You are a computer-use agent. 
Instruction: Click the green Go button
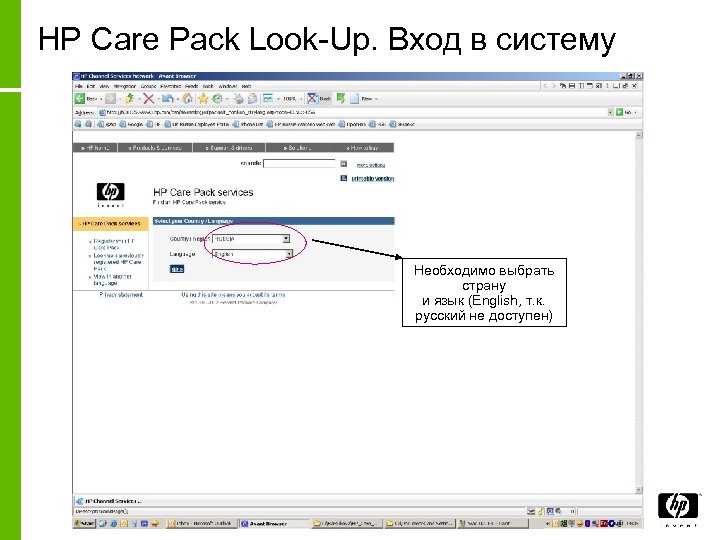pos(619,112)
